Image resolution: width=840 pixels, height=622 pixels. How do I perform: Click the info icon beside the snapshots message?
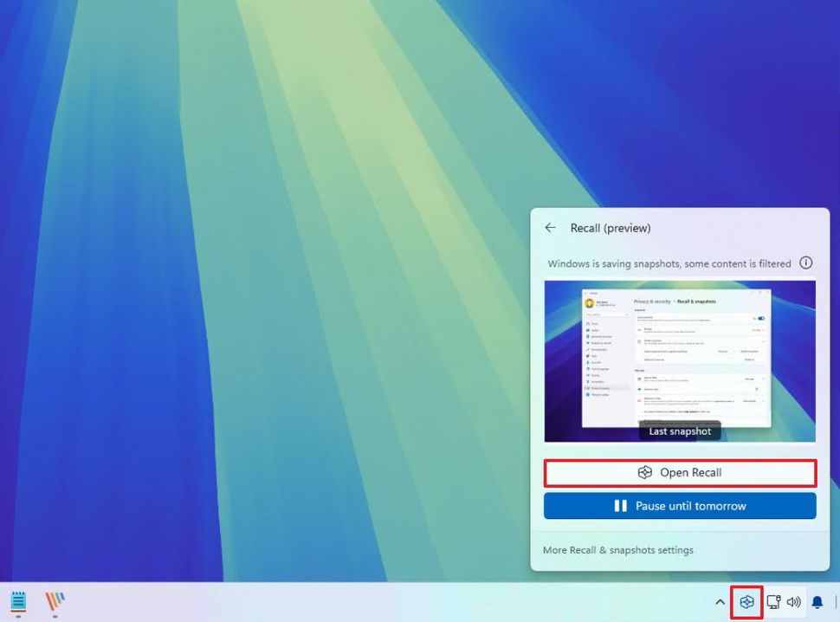[806, 262]
